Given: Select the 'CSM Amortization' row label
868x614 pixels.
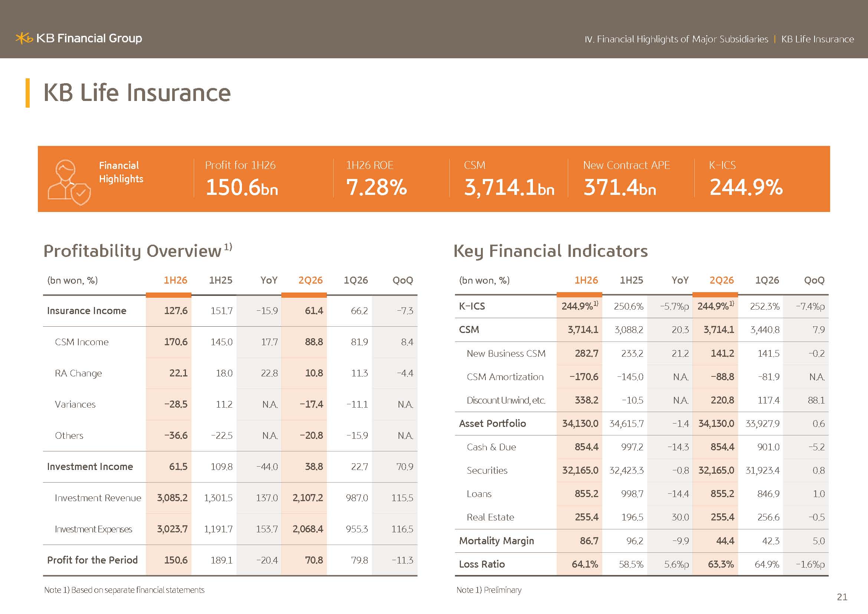Looking at the screenshot, I should tap(505, 377).
